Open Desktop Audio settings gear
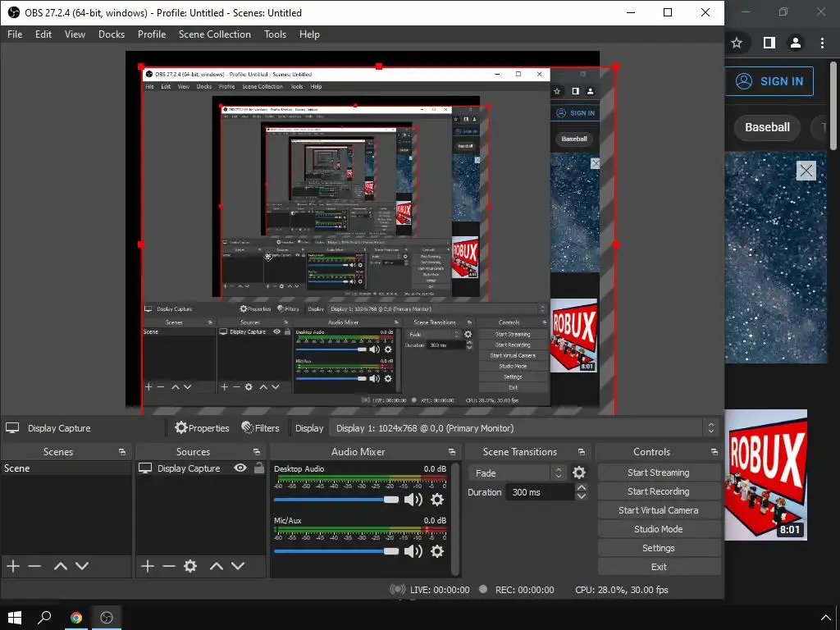This screenshot has height=630, width=840. tap(437, 500)
